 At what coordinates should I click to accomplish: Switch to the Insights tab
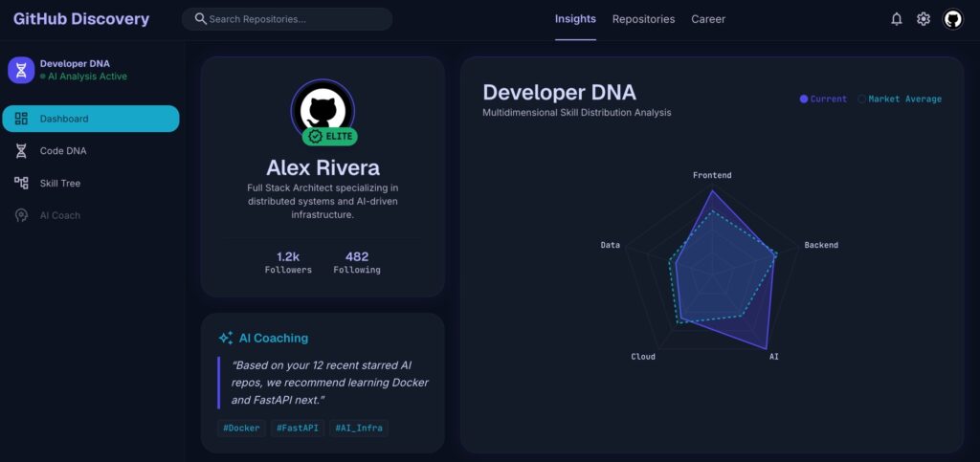pyautogui.click(x=575, y=19)
